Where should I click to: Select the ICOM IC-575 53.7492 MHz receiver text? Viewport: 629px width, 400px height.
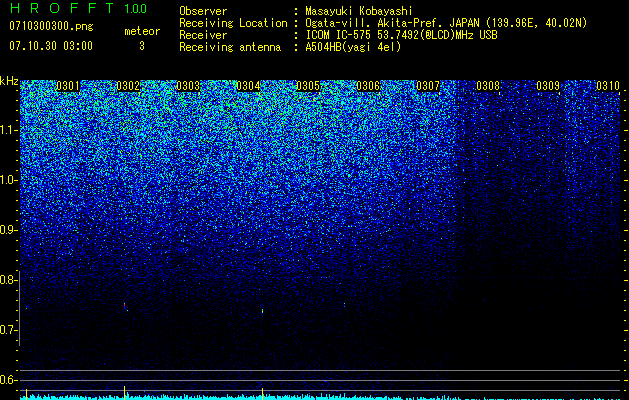(x=401, y=35)
